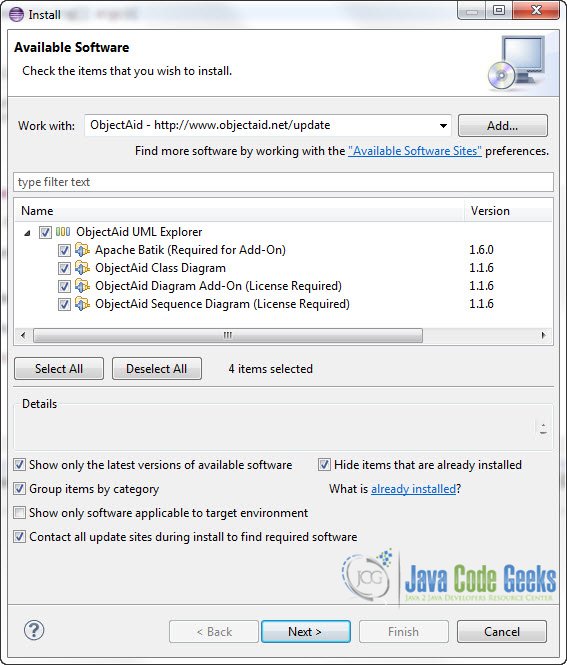This screenshot has height=665, width=567.
Task: Click the ObjectAid UML Explorer category icon
Action: 63,232
